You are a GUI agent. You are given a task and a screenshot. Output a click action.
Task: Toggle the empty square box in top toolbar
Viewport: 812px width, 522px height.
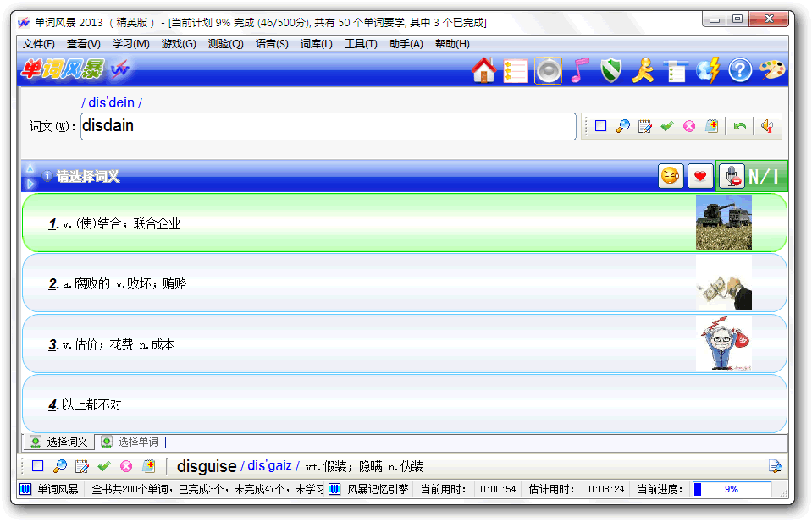point(601,126)
